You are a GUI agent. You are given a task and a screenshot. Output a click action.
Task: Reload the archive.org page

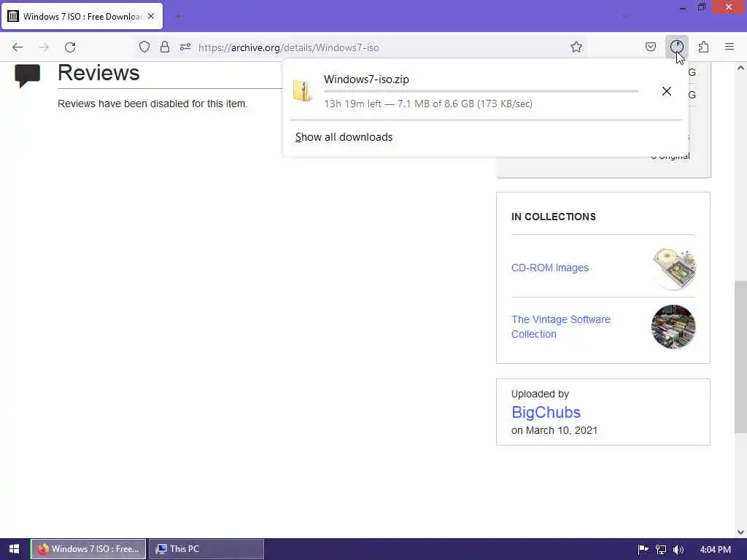pyautogui.click(x=70, y=47)
